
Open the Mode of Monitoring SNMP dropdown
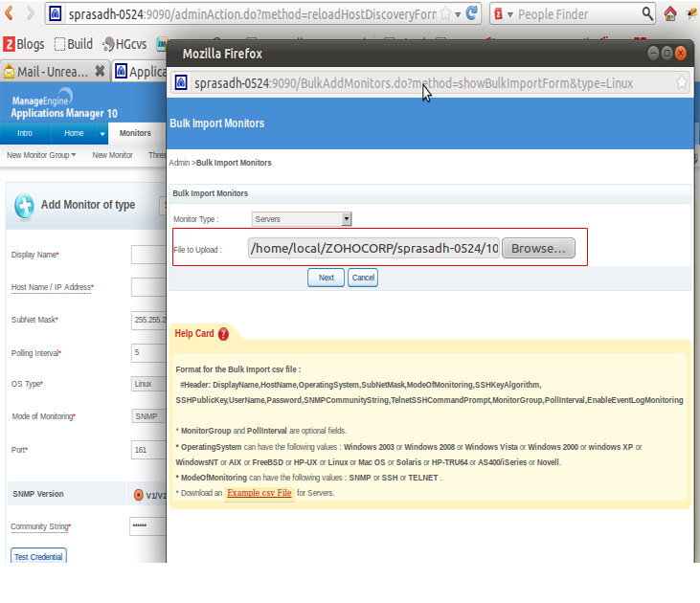pos(148,416)
